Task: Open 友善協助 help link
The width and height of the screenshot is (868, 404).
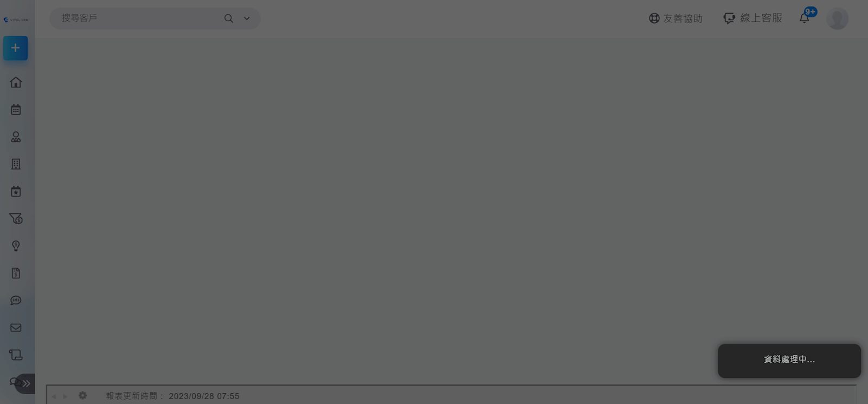Action: [x=676, y=18]
